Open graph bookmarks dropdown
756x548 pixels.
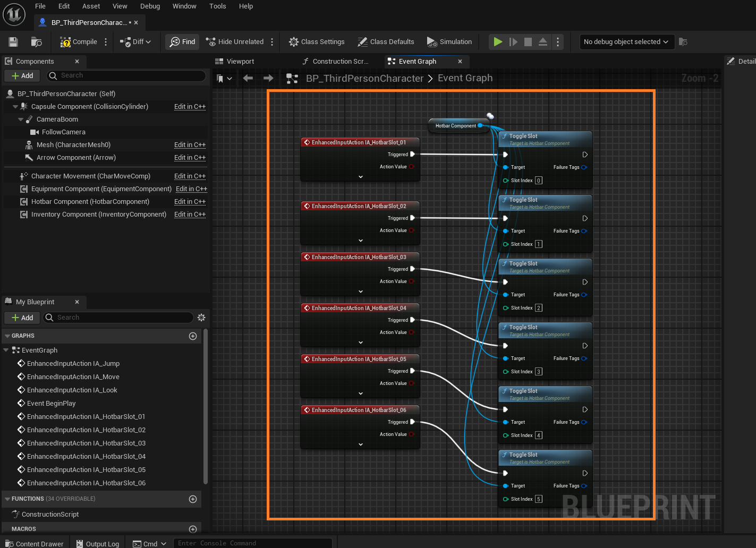click(225, 79)
